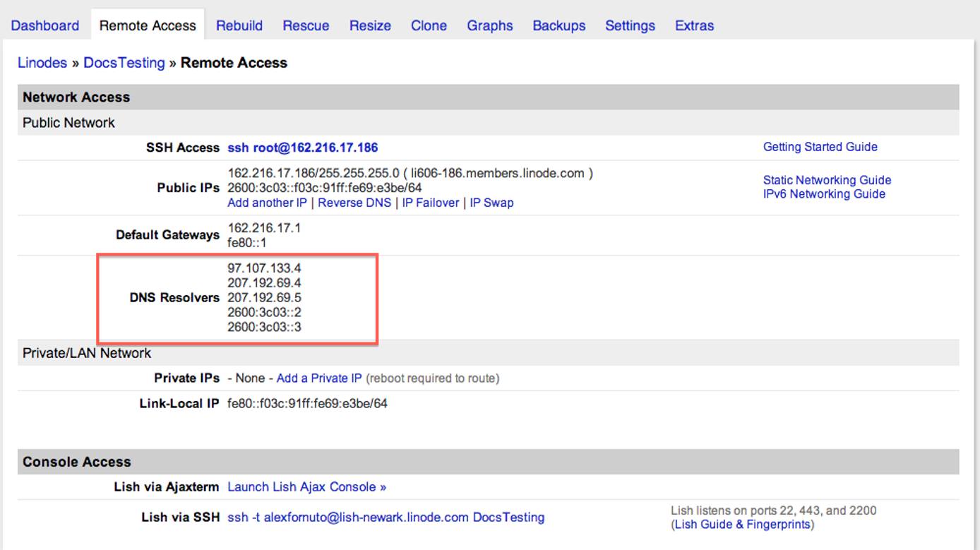The width and height of the screenshot is (980, 550).
Task: Go to the Settings tab
Action: (x=629, y=25)
